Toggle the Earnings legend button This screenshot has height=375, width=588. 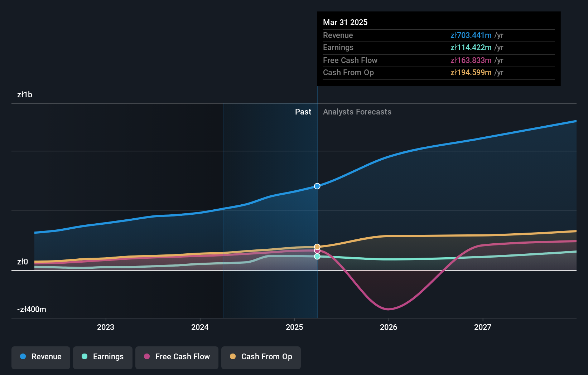(x=103, y=357)
